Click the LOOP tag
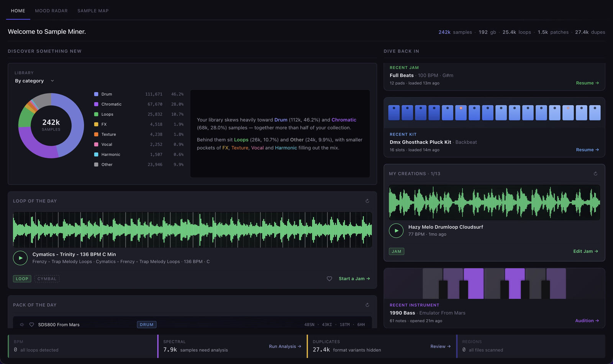The width and height of the screenshot is (613, 364). (x=22, y=279)
